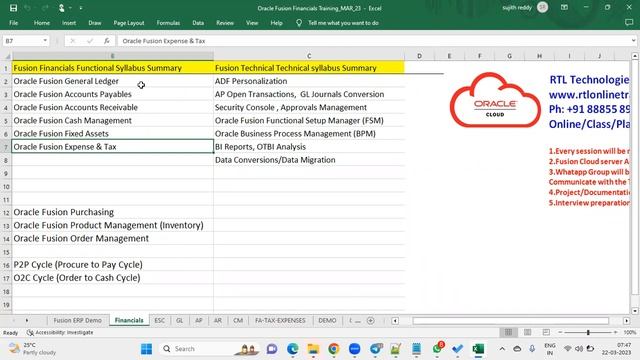The width and height of the screenshot is (640, 360).
Task: Switch to the Home ribbon tab
Action: coord(42,23)
